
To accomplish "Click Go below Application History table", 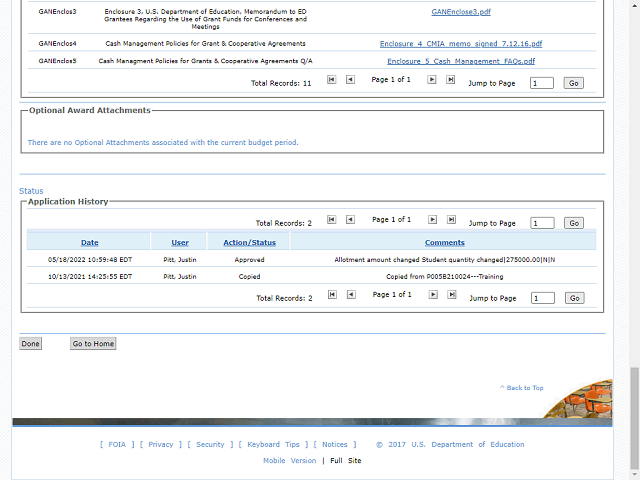I will (575, 298).
